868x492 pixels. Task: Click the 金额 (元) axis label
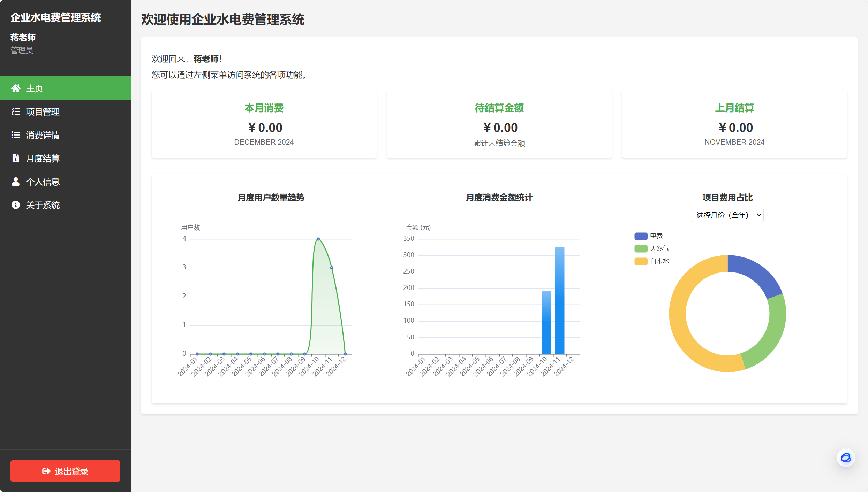[x=418, y=228]
